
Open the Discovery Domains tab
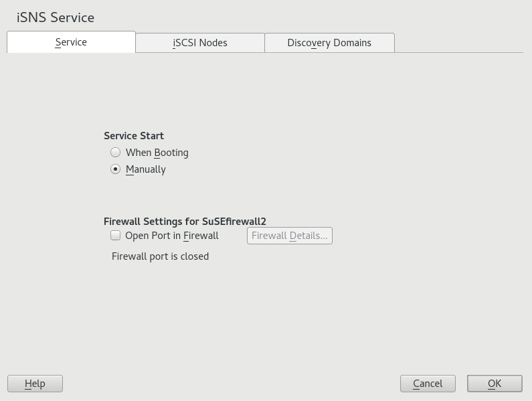(329, 43)
